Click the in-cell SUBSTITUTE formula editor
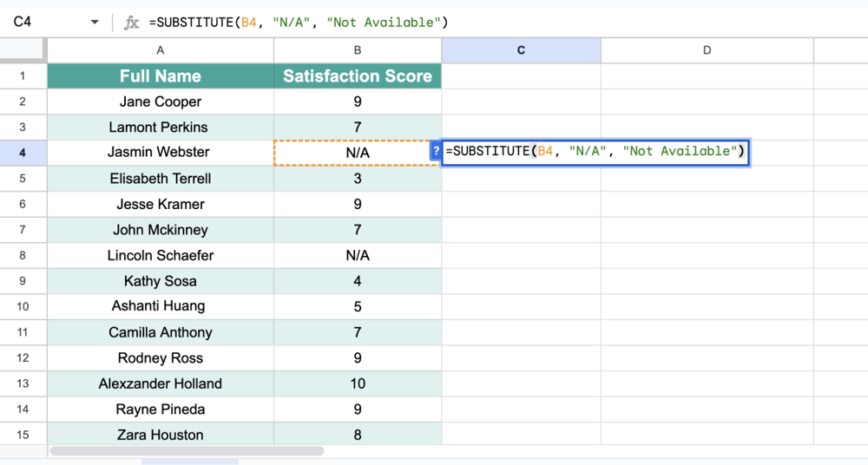This screenshot has height=465, width=868. [x=595, y=152]
